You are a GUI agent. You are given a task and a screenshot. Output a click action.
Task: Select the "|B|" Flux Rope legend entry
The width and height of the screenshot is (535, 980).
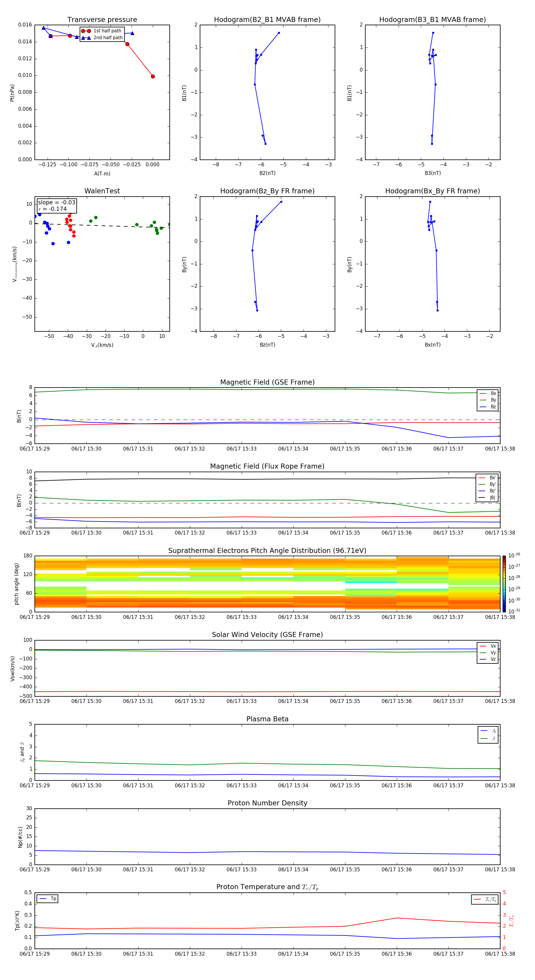pyautogui.click(x=487, y=498)
